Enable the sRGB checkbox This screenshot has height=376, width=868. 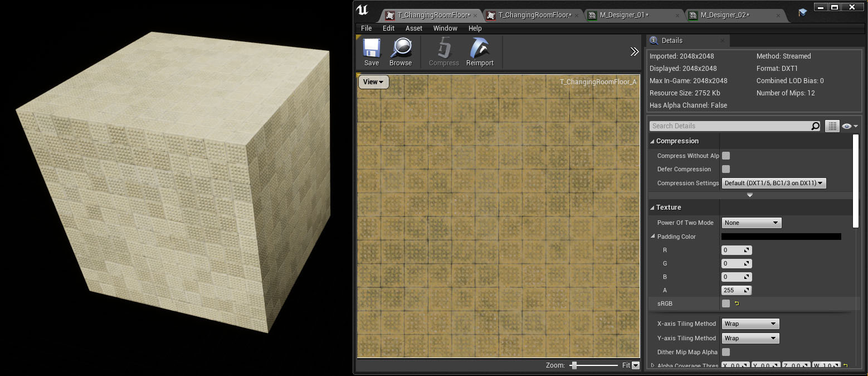[x=726, y=303]
